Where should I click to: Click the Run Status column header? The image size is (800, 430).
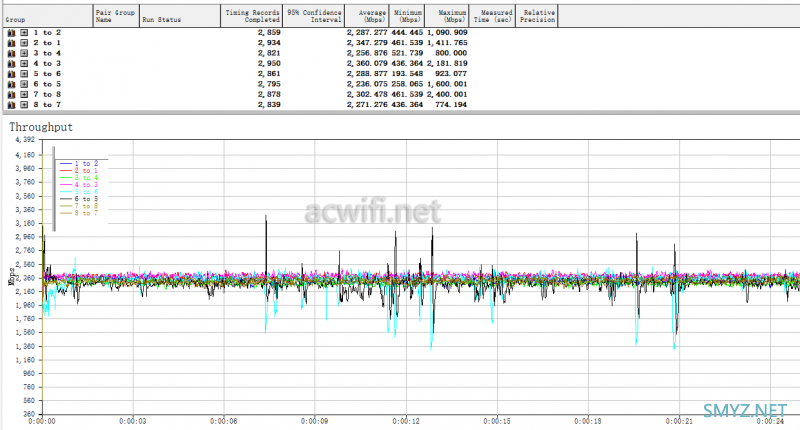click(180, 16)
